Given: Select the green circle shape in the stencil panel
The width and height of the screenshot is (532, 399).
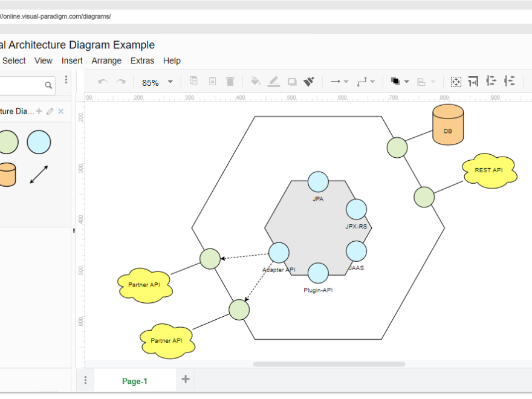Looking at the screenshot, I should point(8,141).
